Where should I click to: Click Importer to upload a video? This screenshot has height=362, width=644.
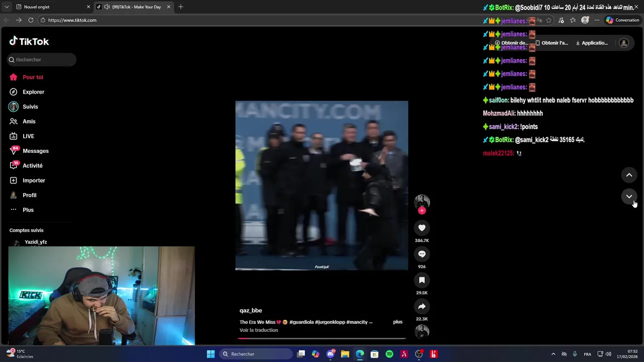(27, 180)
